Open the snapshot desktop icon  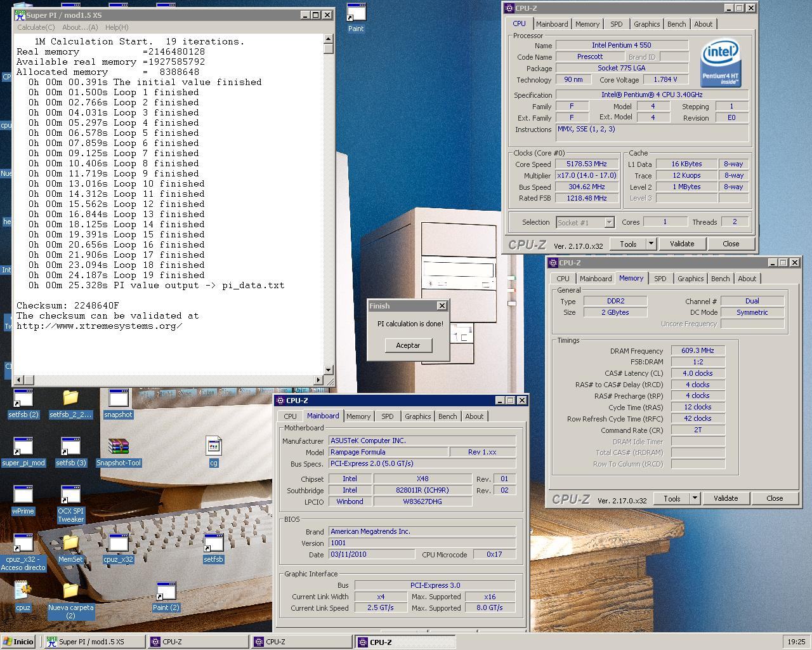118,403
